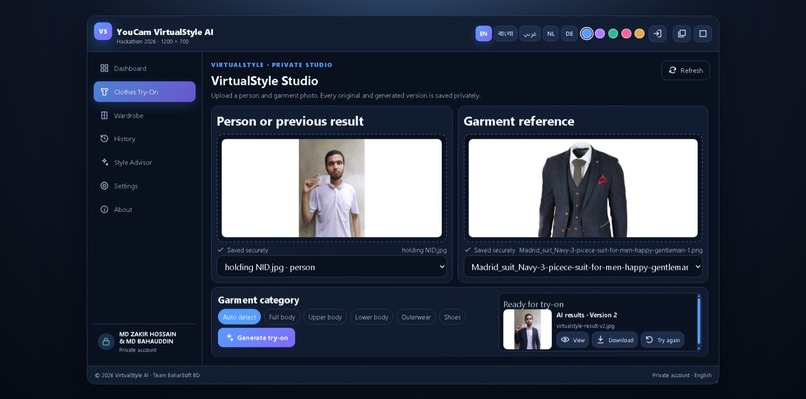Choose the purple theme color
This screenshot has height=399, width=806.
point(600,33)
